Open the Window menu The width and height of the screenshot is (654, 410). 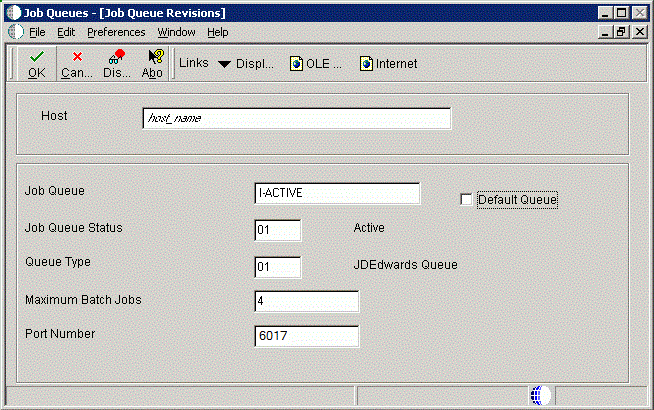point(176,32)
